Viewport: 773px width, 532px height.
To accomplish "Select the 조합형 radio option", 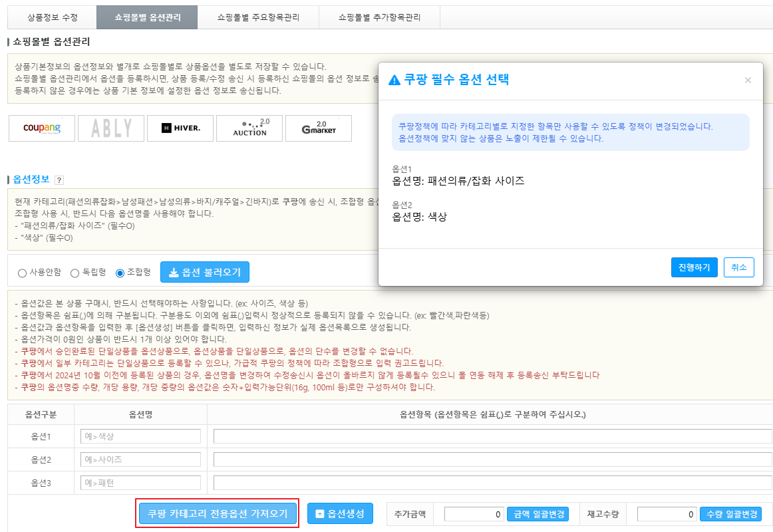I will pyautogui.click(x=120, y=273).
